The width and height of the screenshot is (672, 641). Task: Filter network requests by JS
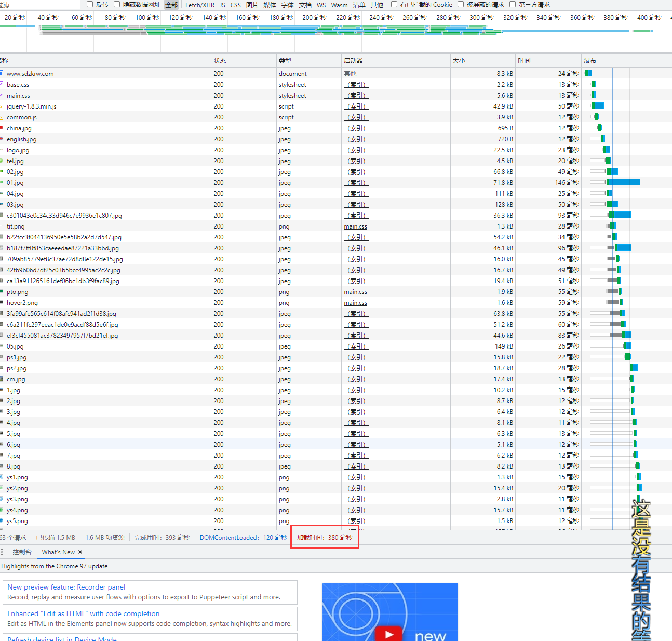coord(222,5)
